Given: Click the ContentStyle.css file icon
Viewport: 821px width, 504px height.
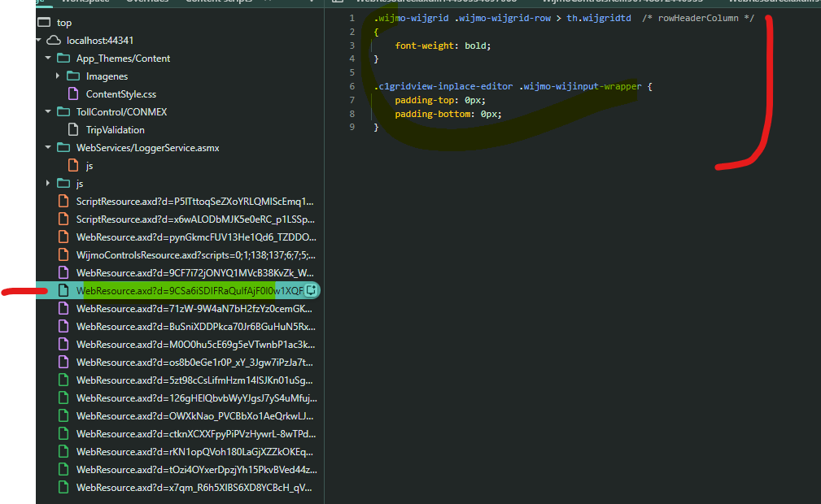Looking at the screenshot, I should (73, 93).
